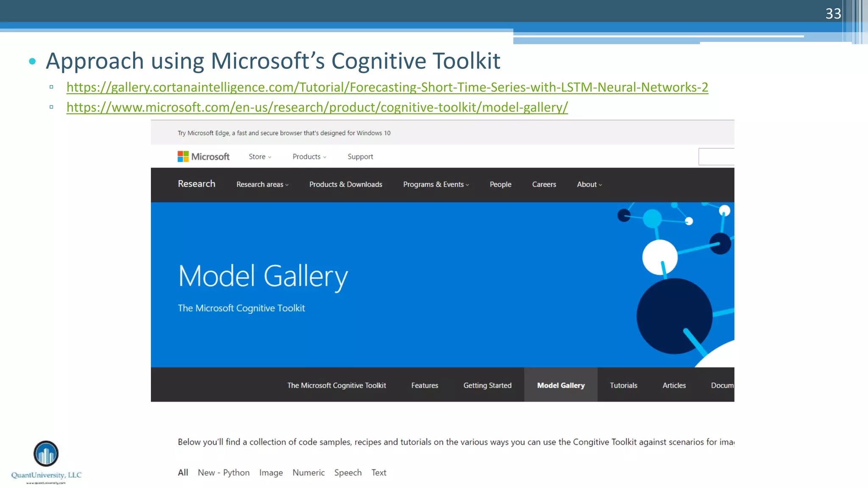Click the QuantUniversity LLC logo
This screenshot has width=868, height=488.
point(46,462)
